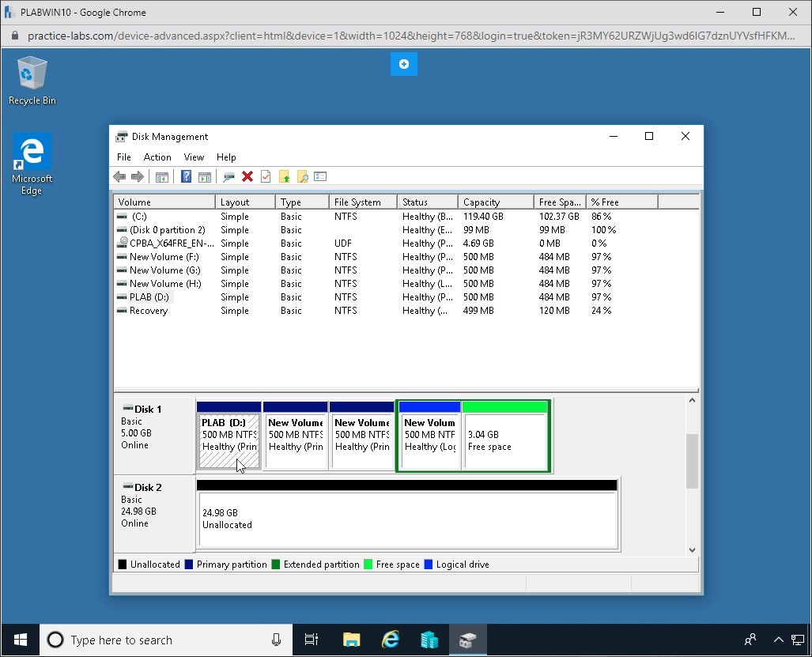The height and width of the screenshot is (657, 812).
Task: Select CPBA_X64FRE_EN volume row
Action: (406, 244)
